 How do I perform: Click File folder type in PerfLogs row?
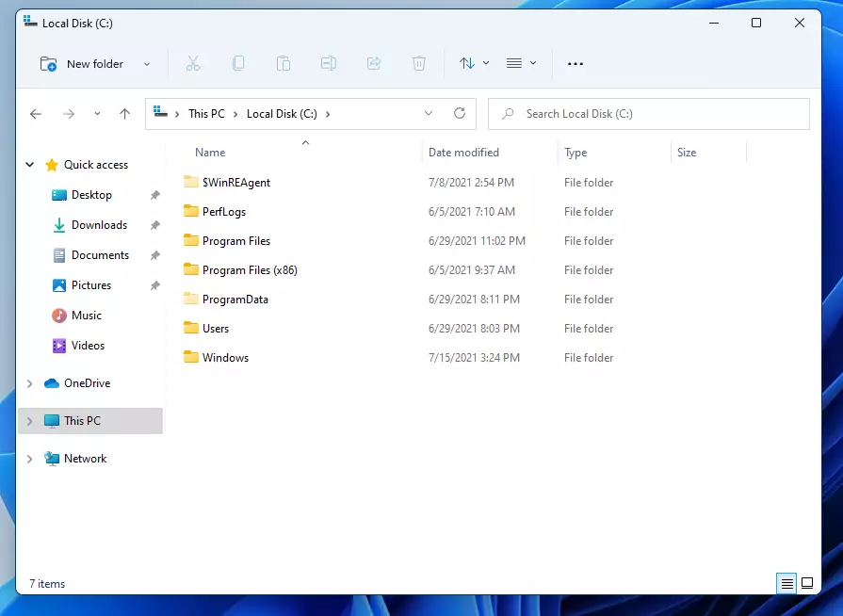[589, 212]
